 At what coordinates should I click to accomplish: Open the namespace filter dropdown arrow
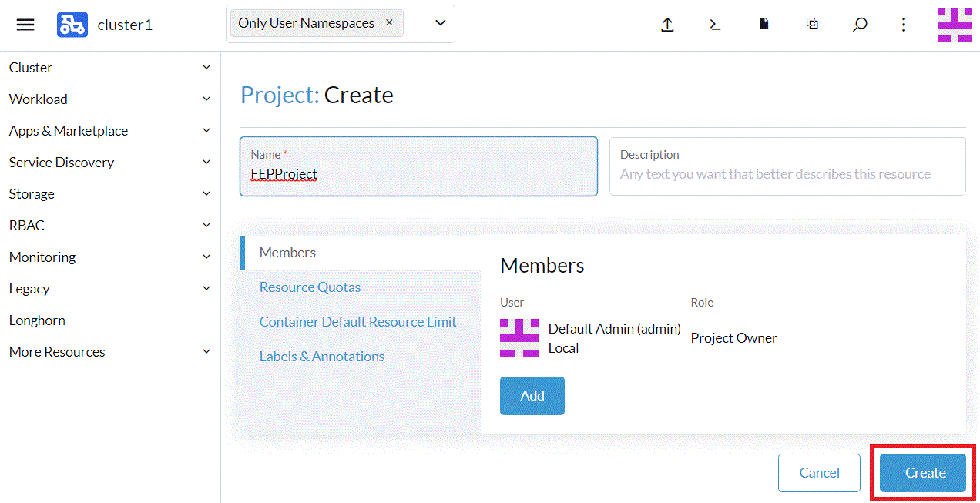[441, 23]
